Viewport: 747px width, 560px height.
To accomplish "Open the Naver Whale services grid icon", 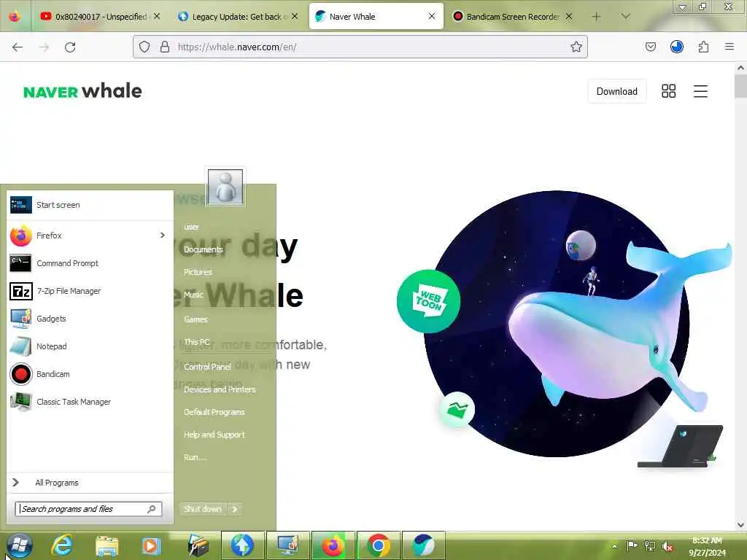I will coord(668,91).
